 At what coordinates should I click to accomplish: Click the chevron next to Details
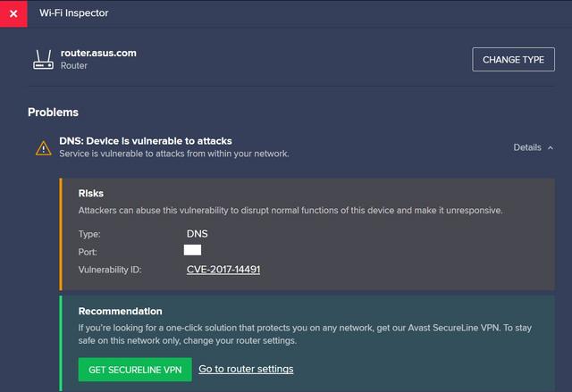click(551, 147)
